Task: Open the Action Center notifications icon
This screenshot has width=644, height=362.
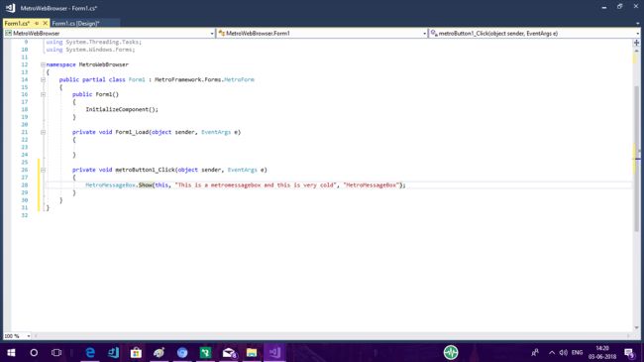Action: [629, 352]
